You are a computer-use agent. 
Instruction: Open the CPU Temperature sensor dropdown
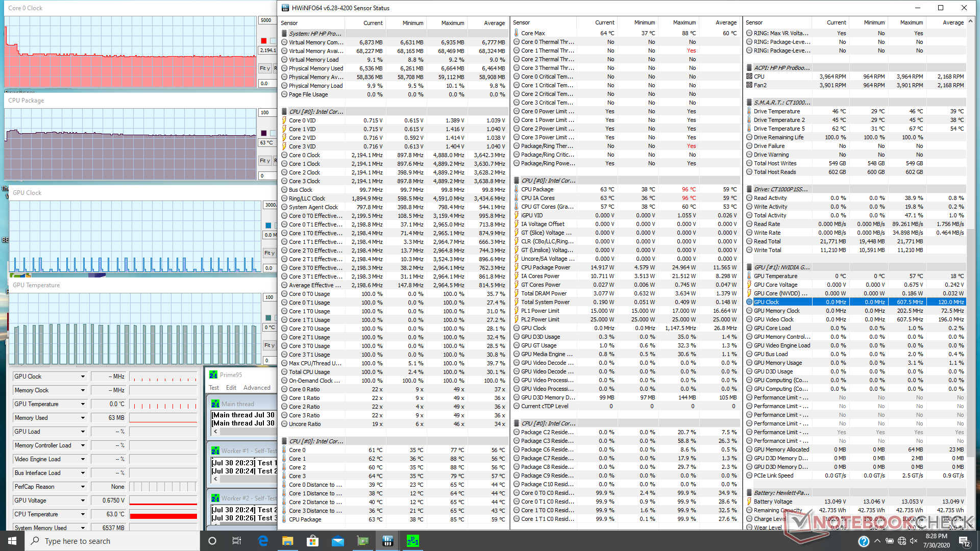83,514
